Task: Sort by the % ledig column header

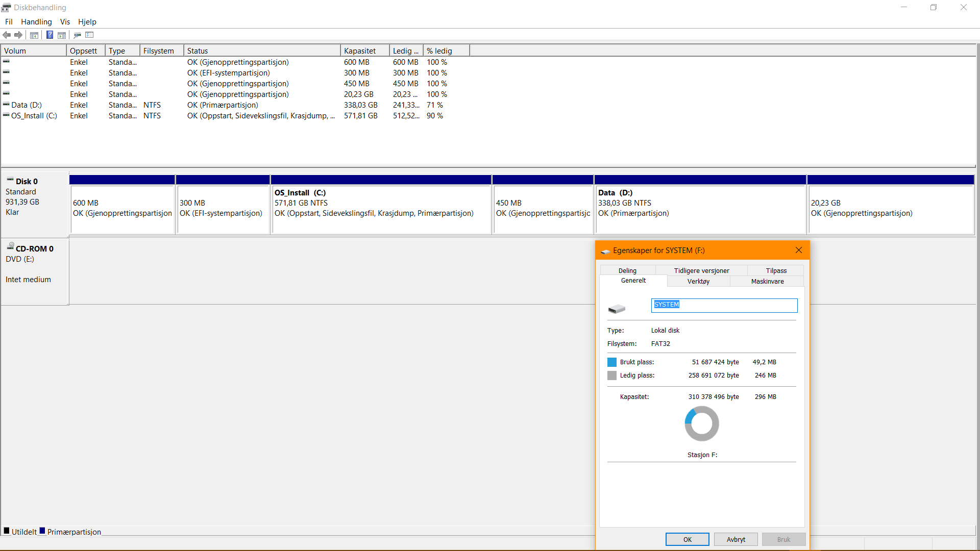Action: 447,51
